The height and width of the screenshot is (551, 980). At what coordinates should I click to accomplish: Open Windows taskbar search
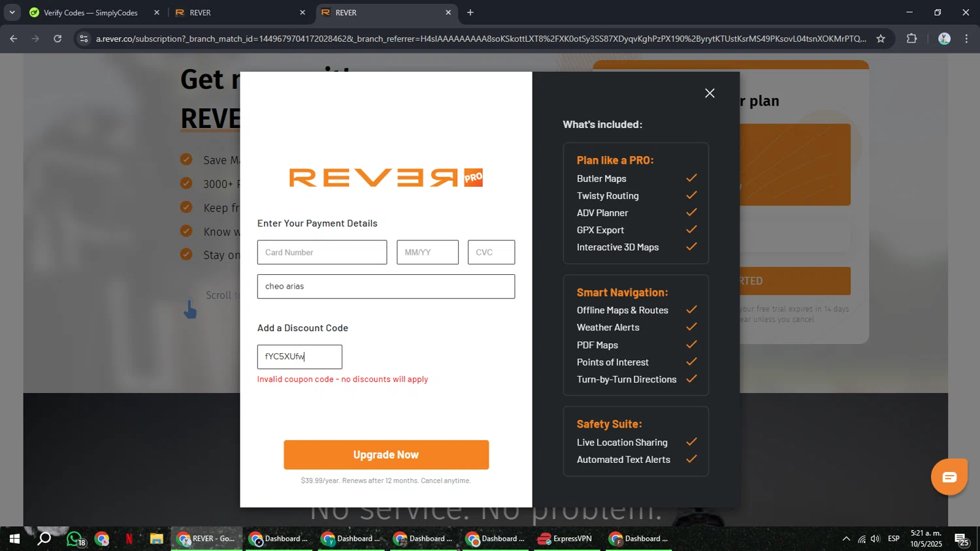[x=44, y=539]
